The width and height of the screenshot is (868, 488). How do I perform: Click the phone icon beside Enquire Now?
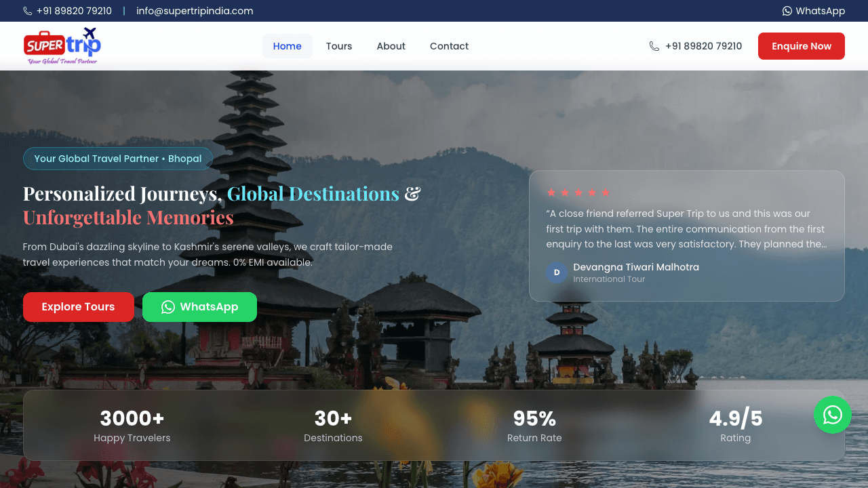(654, 46)
